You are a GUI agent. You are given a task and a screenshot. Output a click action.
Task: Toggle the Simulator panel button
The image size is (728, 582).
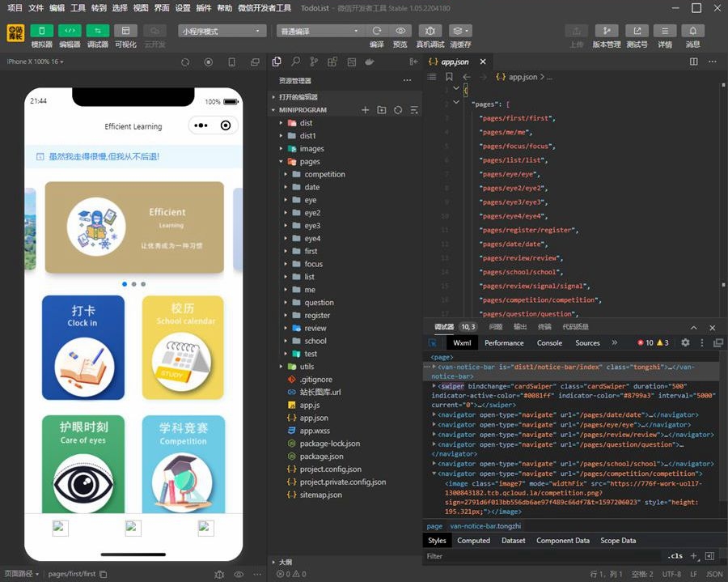41,31
